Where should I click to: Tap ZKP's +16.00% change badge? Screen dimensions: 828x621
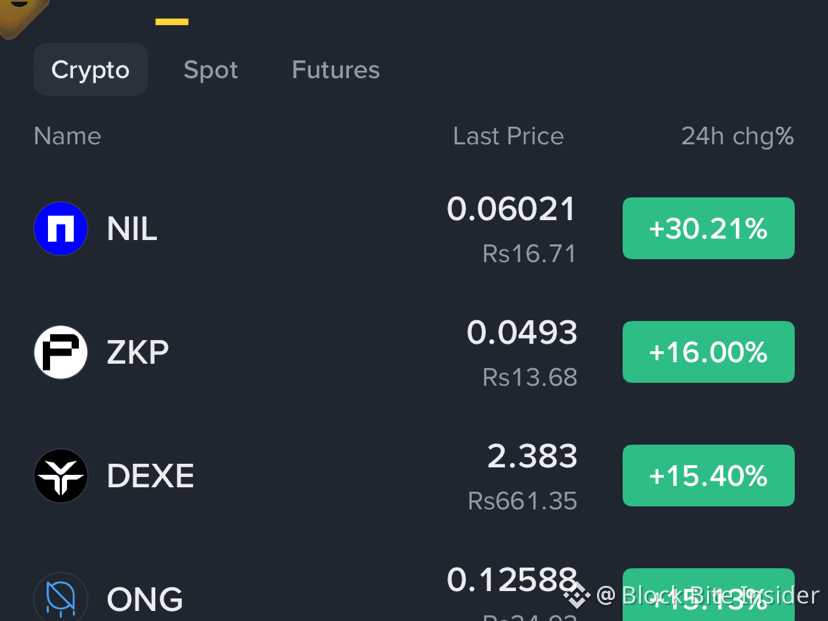pos(709,352)
